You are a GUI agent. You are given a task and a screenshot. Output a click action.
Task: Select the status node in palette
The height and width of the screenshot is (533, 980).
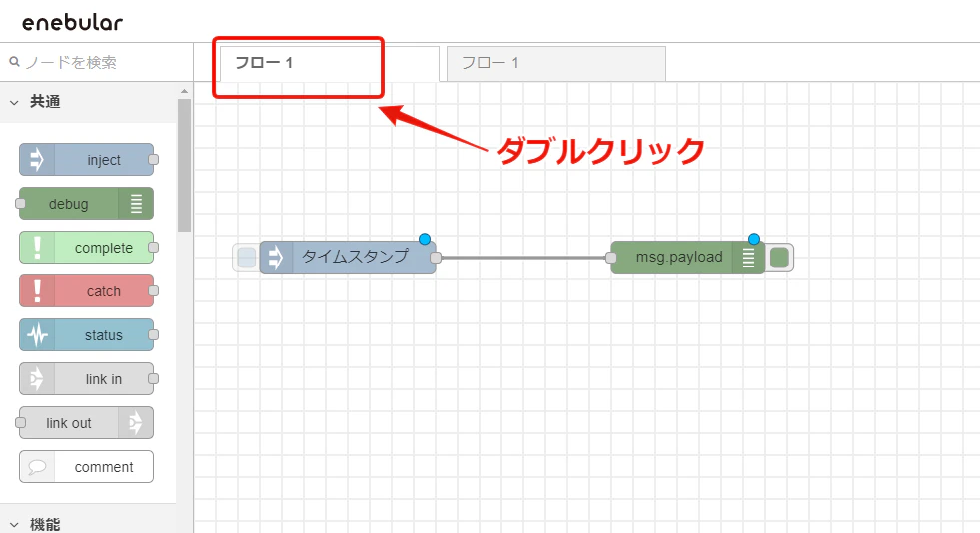86,335
